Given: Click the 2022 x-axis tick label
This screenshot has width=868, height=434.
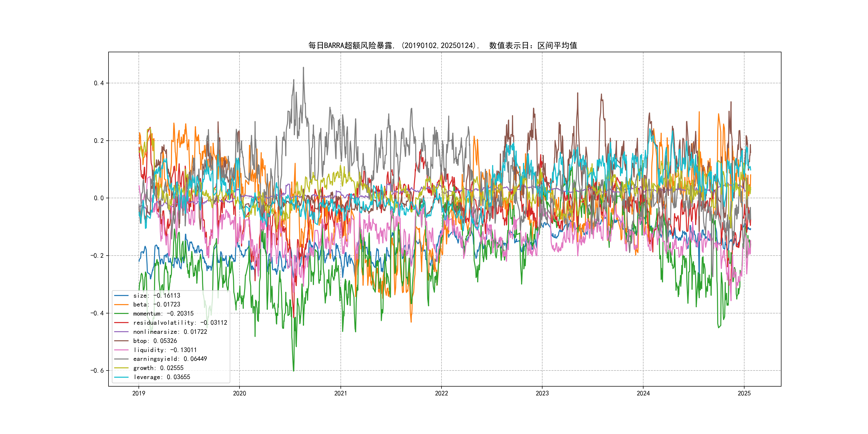Looking at the screenshot, I should [x=442, y=393].
